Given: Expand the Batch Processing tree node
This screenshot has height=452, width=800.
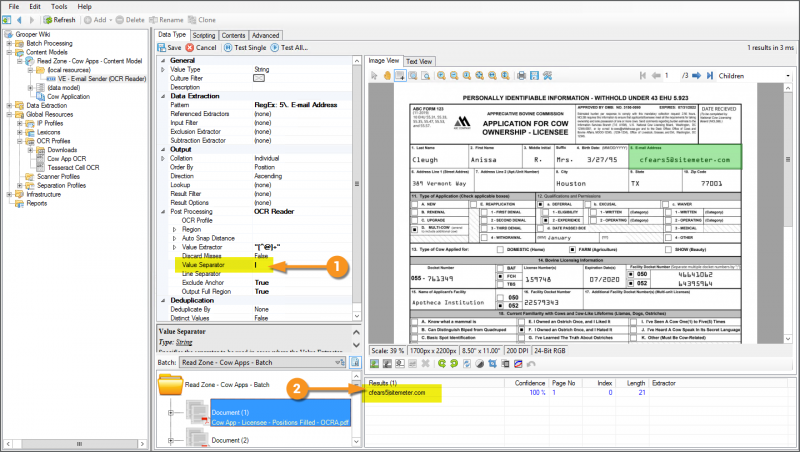Looking at the screenshot, I should click(9, 44).
